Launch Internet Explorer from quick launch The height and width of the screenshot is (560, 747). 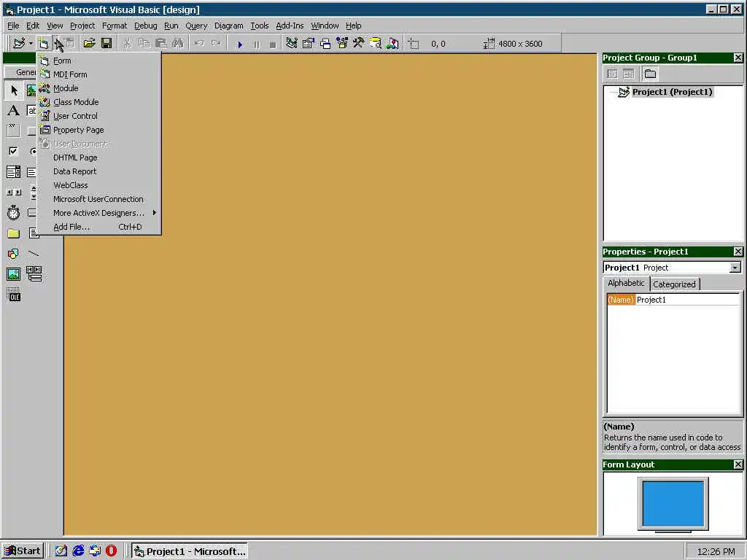pyautogui.click(x=78, y=551)
